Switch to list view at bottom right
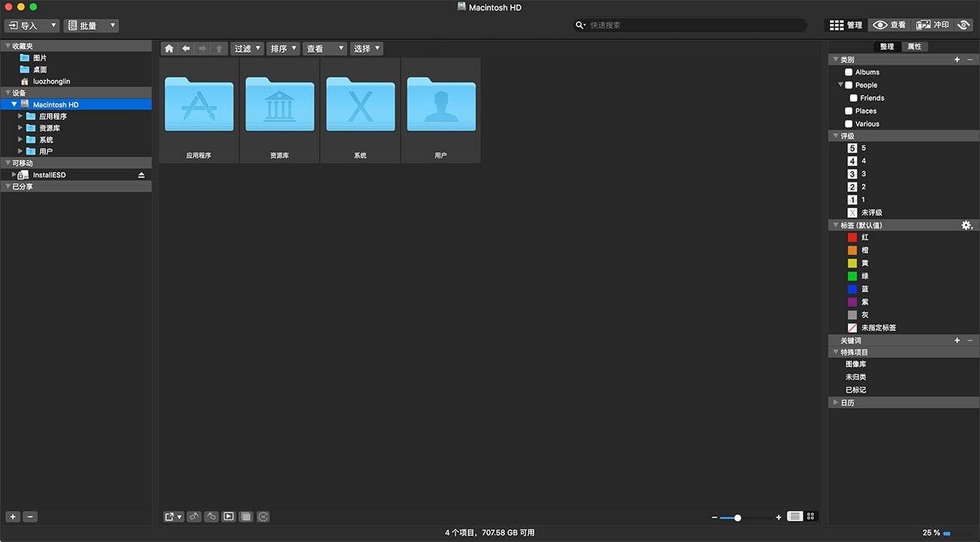Screen dimensions: 980x542 (x=795, y=516)
